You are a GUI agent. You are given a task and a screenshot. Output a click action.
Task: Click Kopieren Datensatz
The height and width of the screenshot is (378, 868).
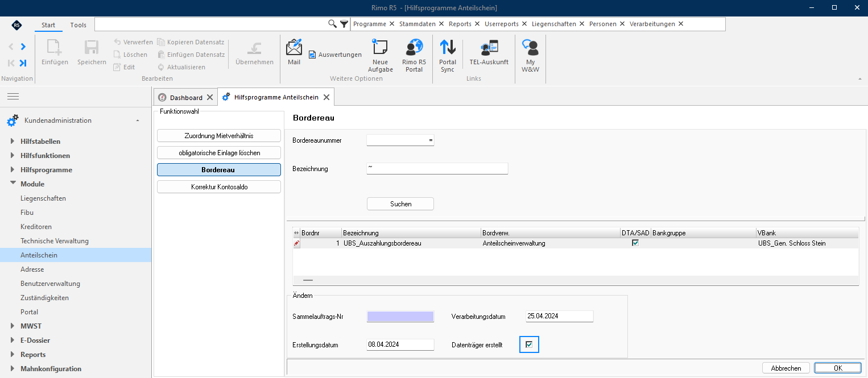[x=191, y=42]
